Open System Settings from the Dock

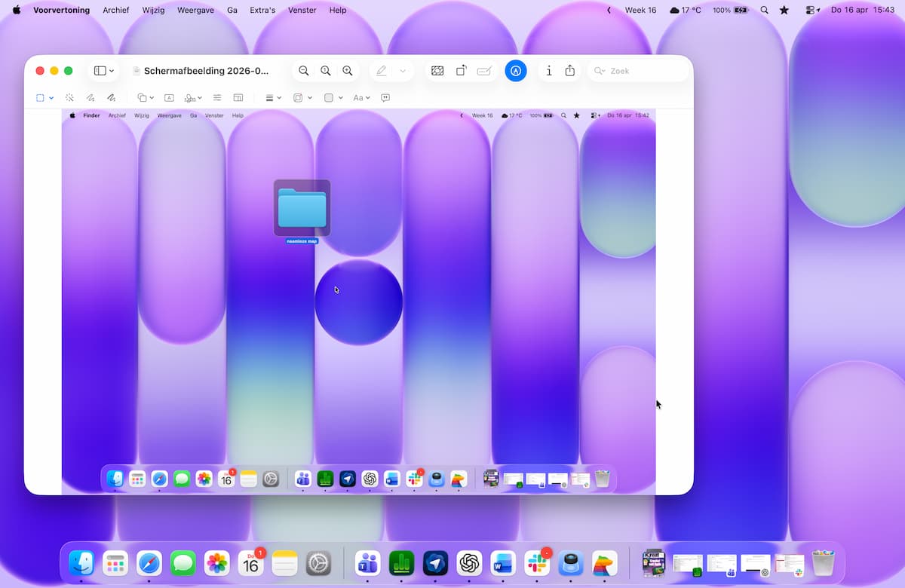tap(319, 562)
